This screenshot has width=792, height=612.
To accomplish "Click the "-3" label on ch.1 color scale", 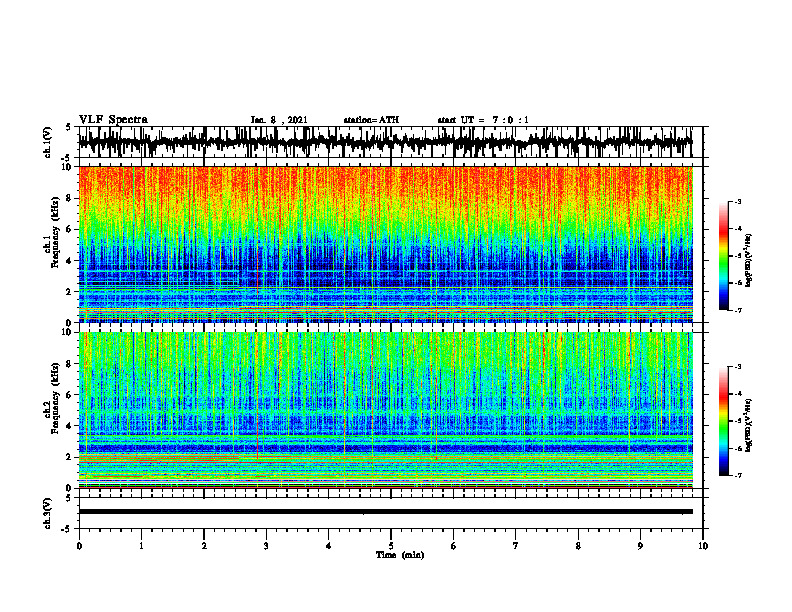I will point(737,202).
